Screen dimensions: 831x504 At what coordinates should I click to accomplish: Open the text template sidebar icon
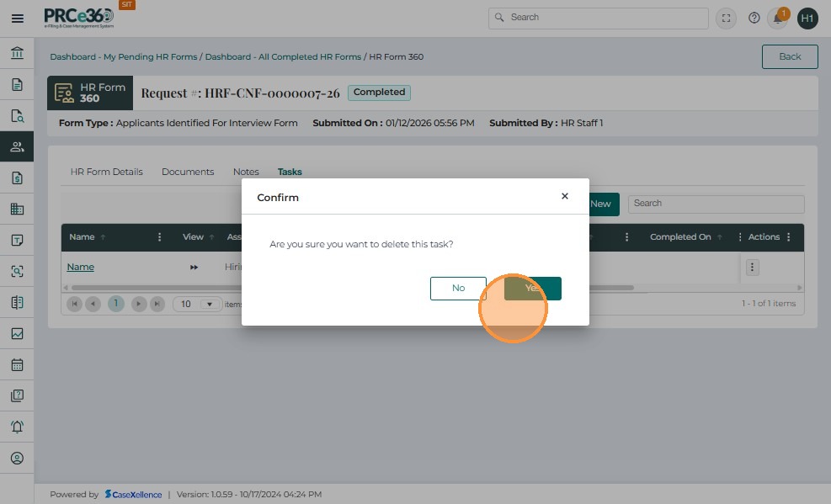click(17, 241)
